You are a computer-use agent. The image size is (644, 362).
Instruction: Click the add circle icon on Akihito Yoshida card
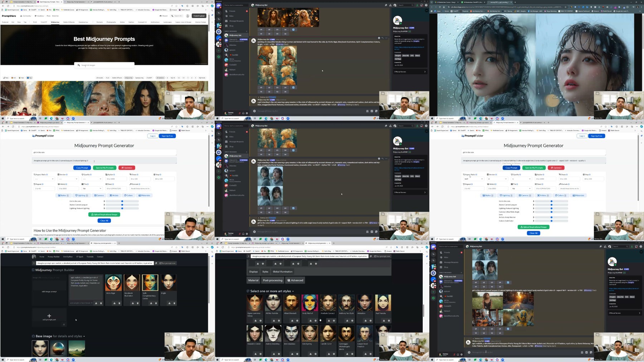[279, 320]
